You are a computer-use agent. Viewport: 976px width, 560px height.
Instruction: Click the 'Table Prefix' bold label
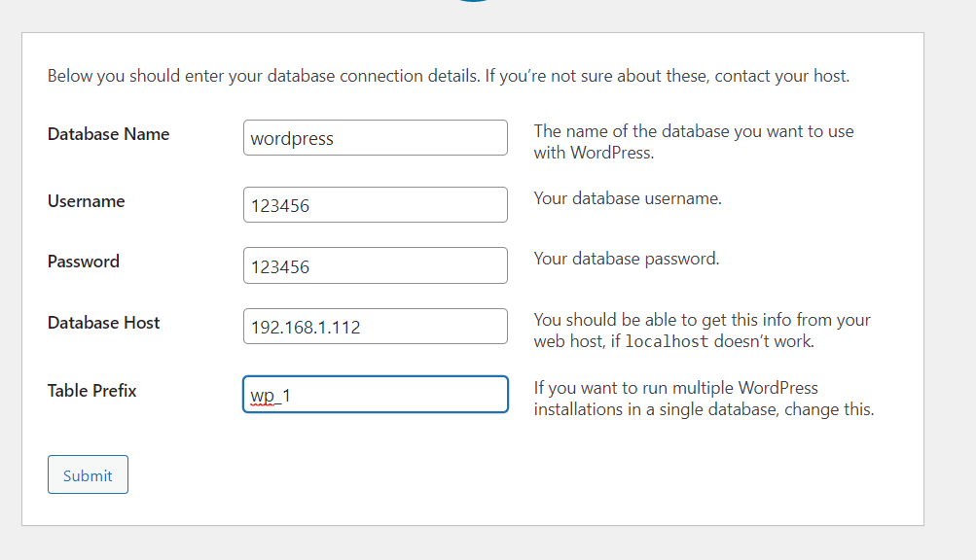[x=92, y=391]
